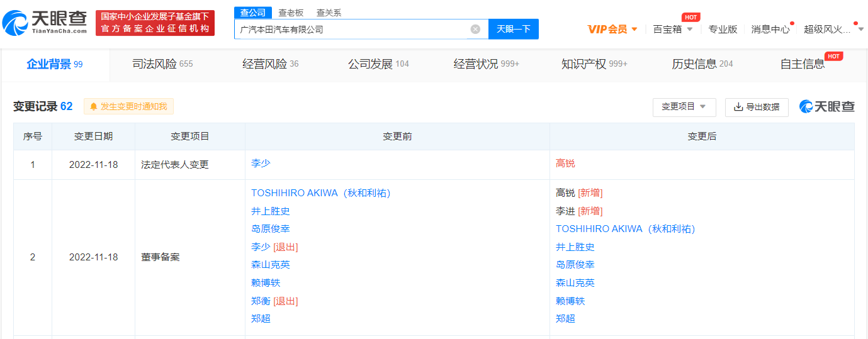Select the 董事备案 cell

[190, 257]
